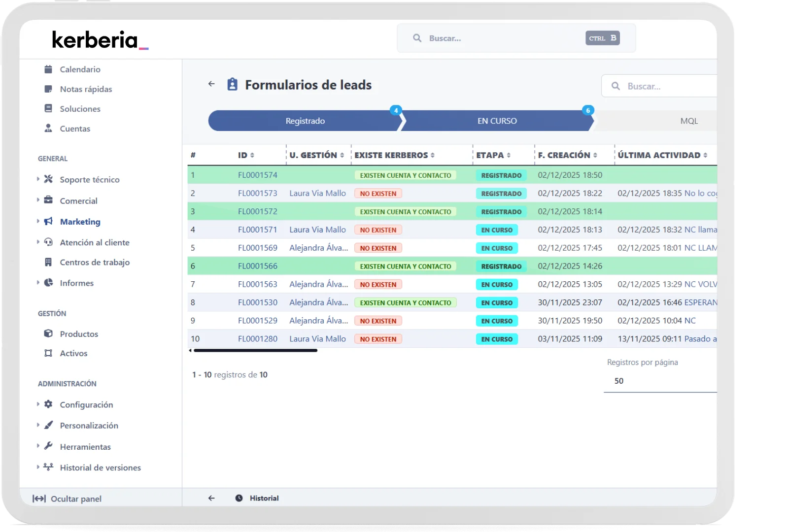Click the Comercial briefcase icon
785x532 pixels.
point(48,200)
